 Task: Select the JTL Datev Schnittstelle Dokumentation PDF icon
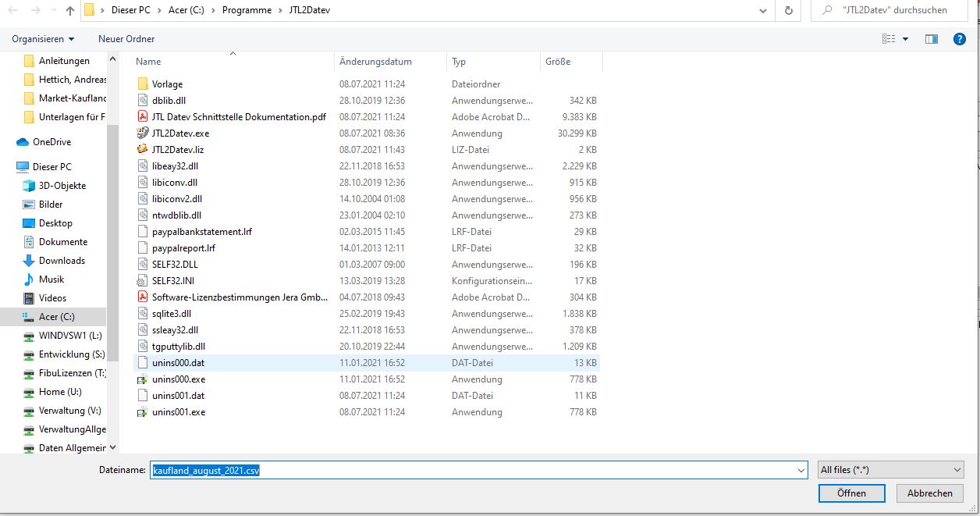point(142,116)
